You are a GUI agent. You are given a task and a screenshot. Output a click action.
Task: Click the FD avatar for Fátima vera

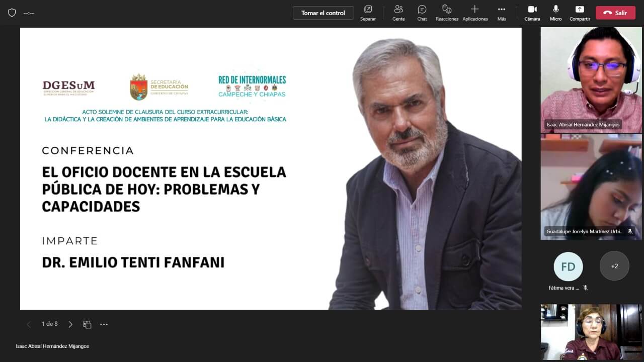(568, 266)
